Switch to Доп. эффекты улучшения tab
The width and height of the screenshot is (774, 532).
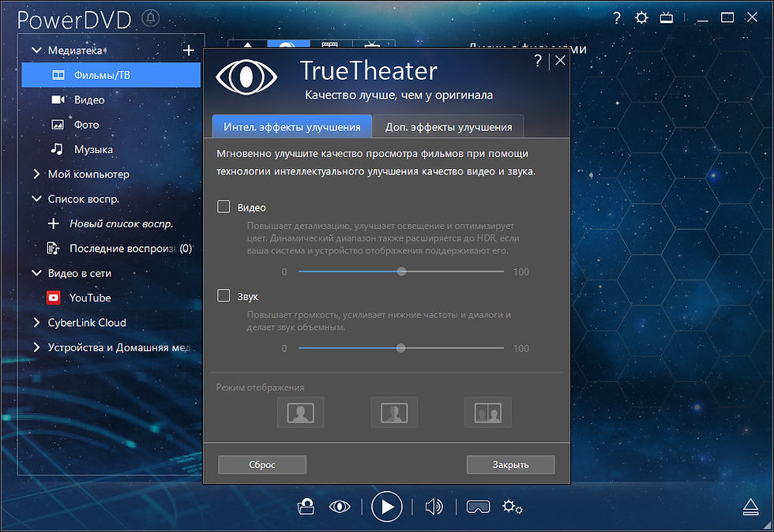449,127
